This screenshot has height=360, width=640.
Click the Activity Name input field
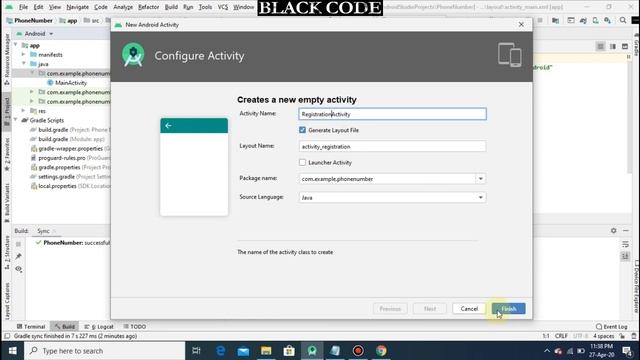click(x=392, y=114)
